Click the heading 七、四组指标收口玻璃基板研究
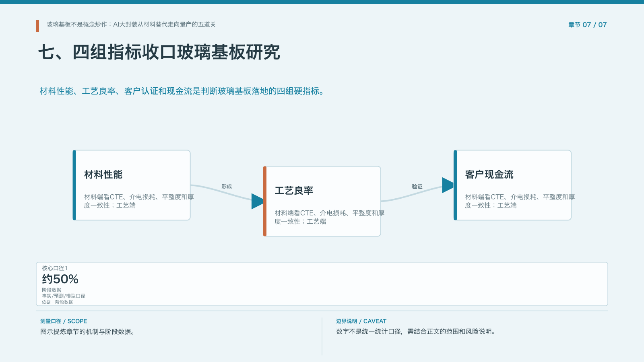Screen dimensions: 644x362 click(x=159, y=52)
